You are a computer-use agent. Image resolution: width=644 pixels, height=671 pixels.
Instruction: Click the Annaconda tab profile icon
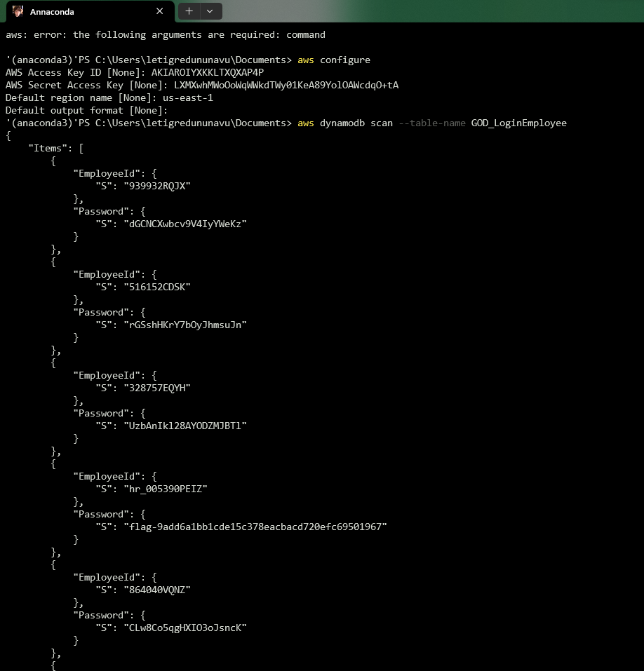(x=18, y=11)
